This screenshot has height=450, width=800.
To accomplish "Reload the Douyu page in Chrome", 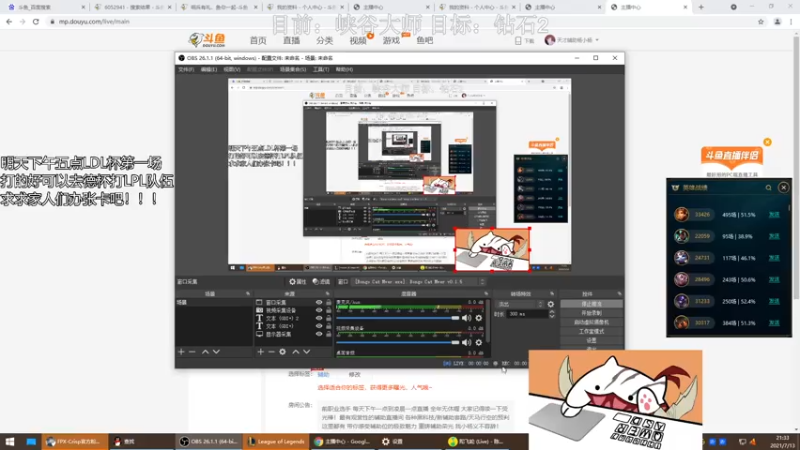I will (x=36, y=21).
